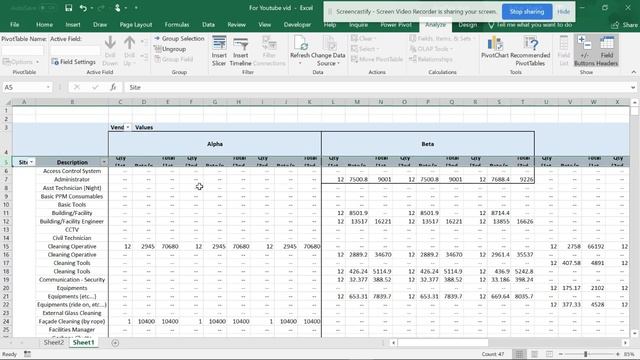Click the Share icon
640x360 pixels.
point(624,25)
